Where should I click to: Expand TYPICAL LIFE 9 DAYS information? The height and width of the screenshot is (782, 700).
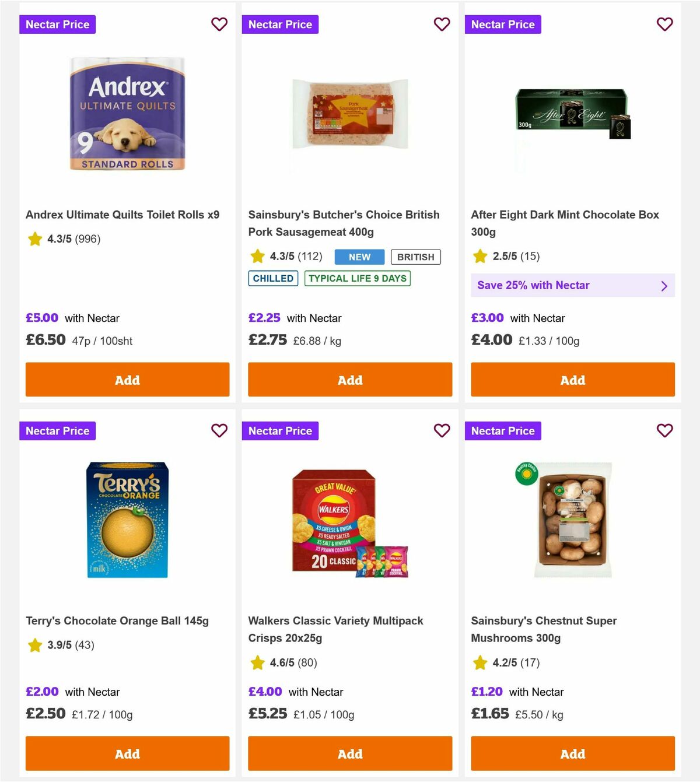pos(357,278)
